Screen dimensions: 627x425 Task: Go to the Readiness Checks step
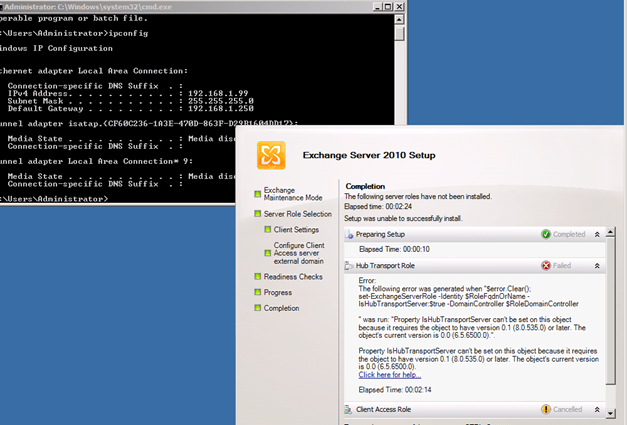[292, 277]
